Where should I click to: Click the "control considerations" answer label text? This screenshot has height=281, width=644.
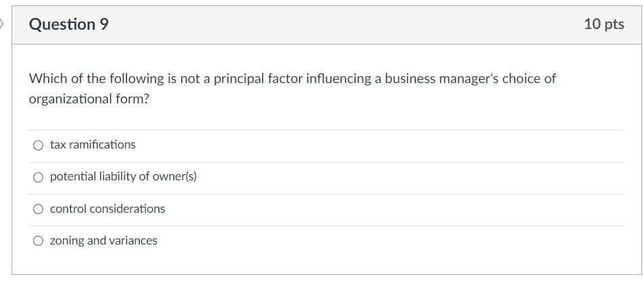108,209
